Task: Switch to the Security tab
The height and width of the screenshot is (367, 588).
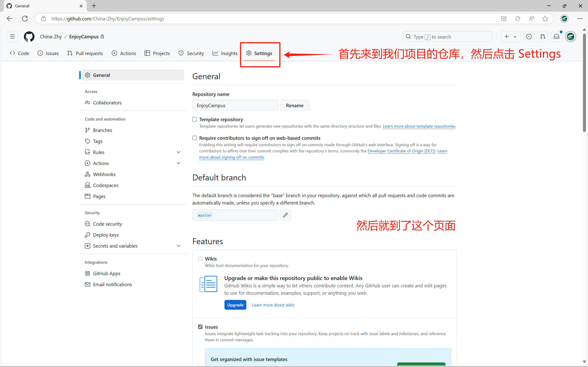Action: tap(191, 53)
